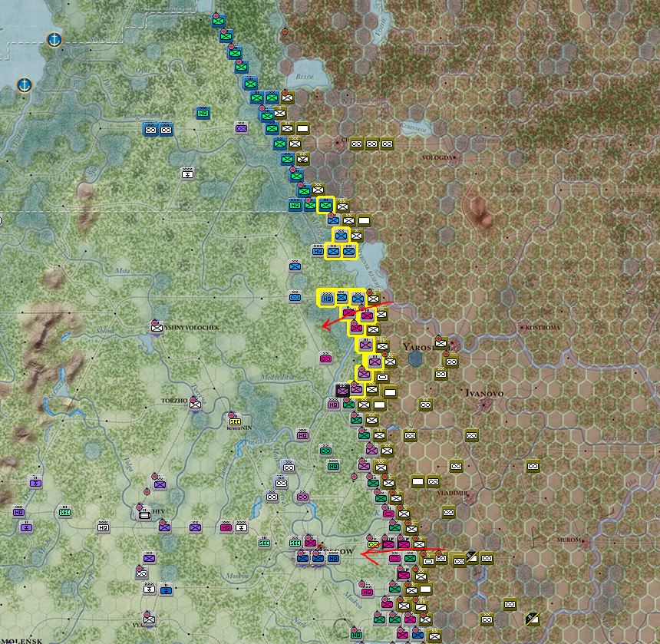Click the southern anchor port marker on the lake shore

[25, 84]
